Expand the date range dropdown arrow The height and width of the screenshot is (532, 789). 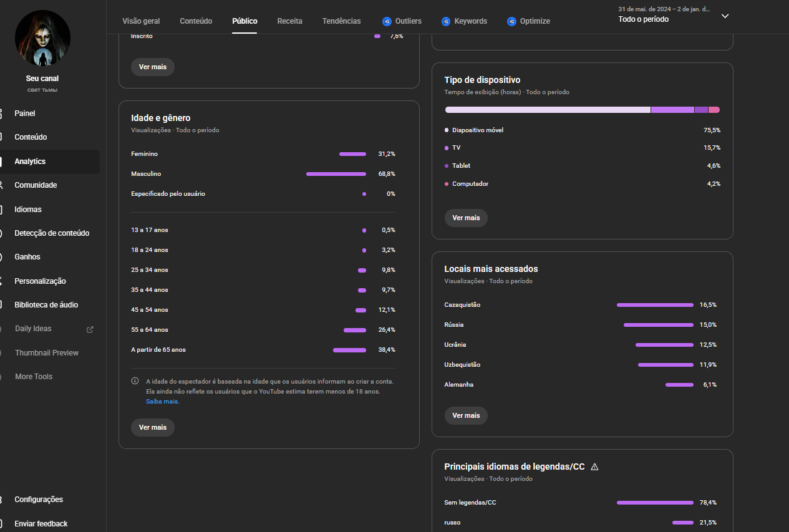(x=725, y=16)
